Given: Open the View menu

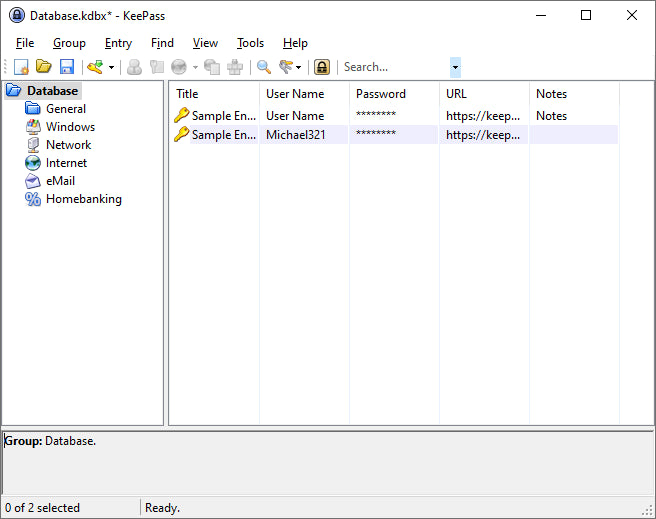Looking at the screenshot, I should (205, 43).
